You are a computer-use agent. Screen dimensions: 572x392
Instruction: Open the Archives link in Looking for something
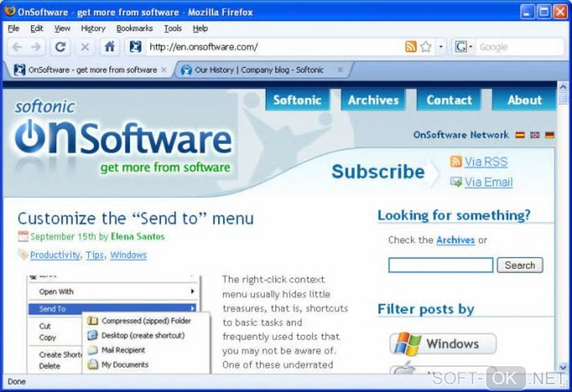point(455,241)
